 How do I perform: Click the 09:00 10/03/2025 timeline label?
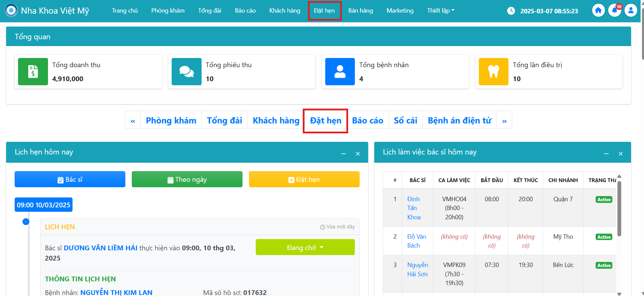coord(44,205)
